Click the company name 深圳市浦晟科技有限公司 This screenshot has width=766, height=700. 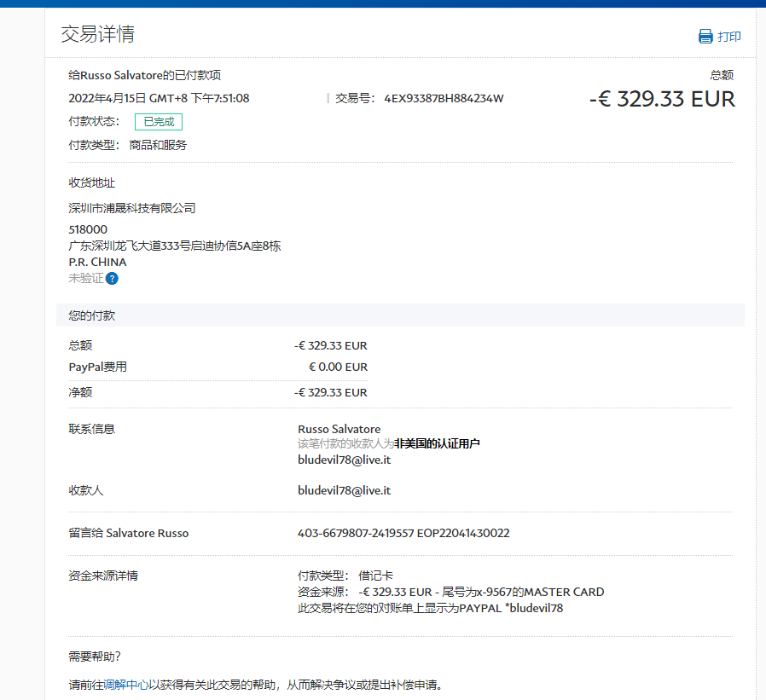click(x=132, y=208)
